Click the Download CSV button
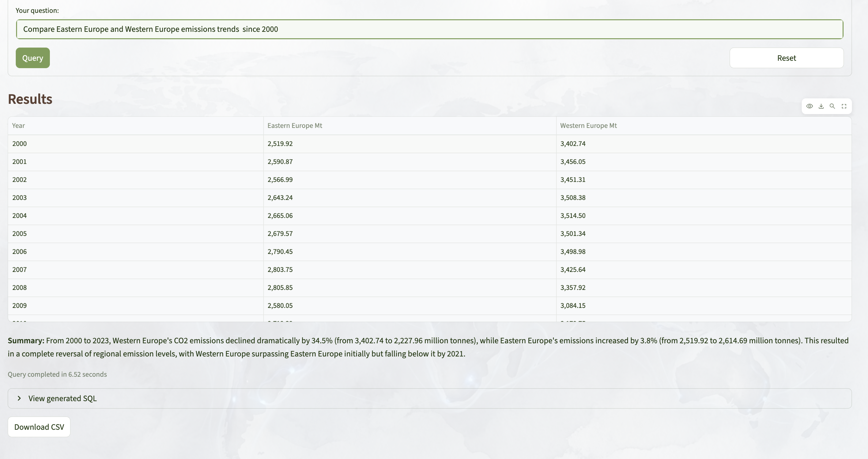The width and height of the screenshot is (868, 459). (39, 427)
